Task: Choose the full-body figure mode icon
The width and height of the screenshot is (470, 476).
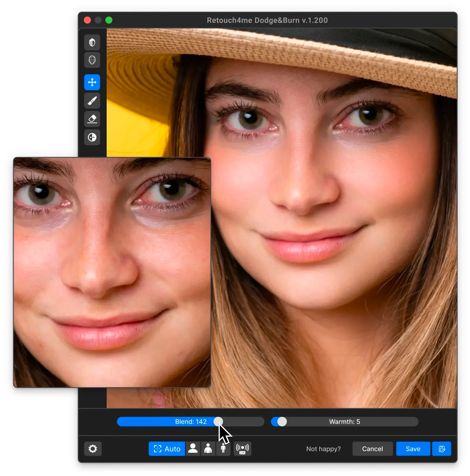Action: 223,449
